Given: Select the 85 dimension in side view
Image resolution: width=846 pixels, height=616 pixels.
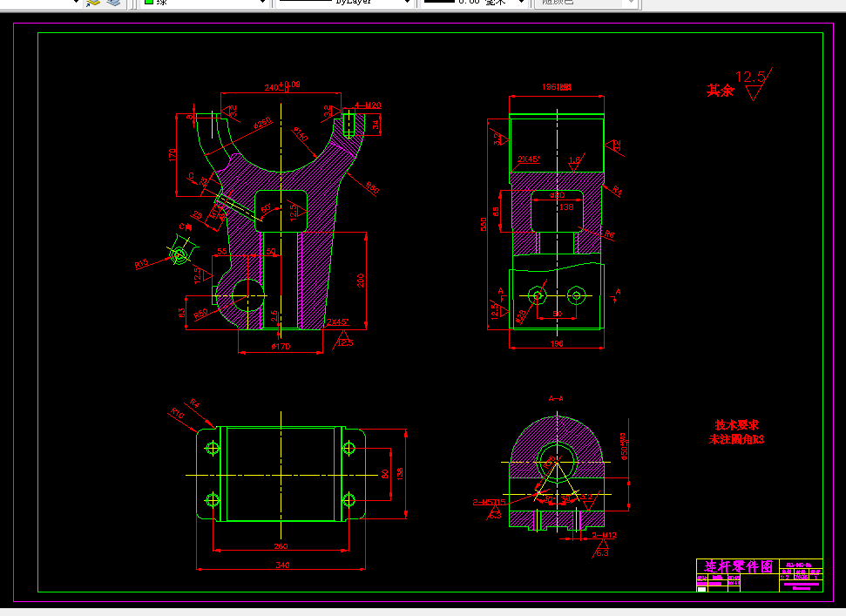Looking at the screenshot, I should coord(495,212).
